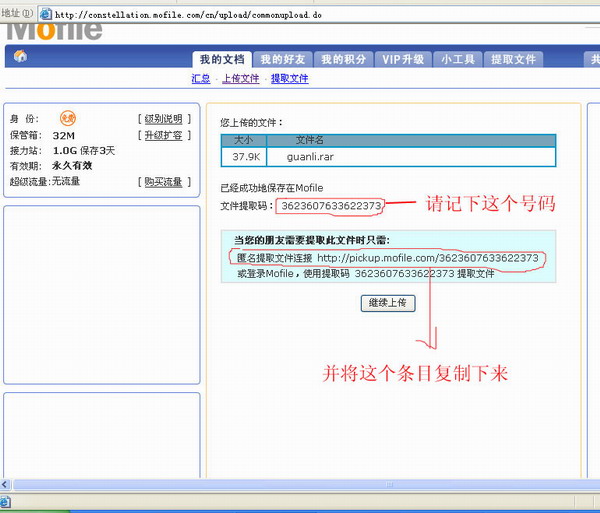This screenshot has height=513, width=600.
Task: Click the orange membership badge icon beside 身份
Action: [x=68, y=118]
